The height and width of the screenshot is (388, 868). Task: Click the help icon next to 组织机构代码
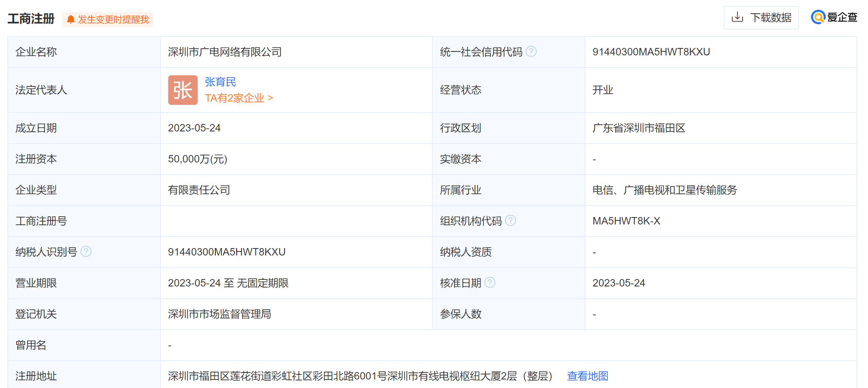coord(510,220)
